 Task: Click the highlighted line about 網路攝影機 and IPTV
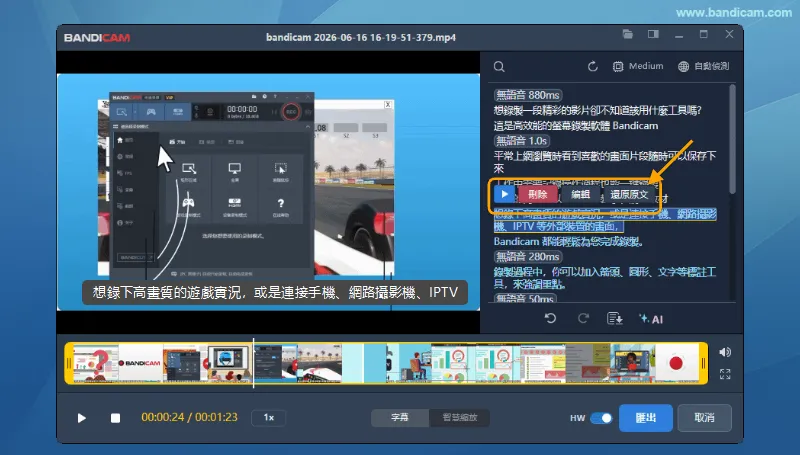point(605,220)
